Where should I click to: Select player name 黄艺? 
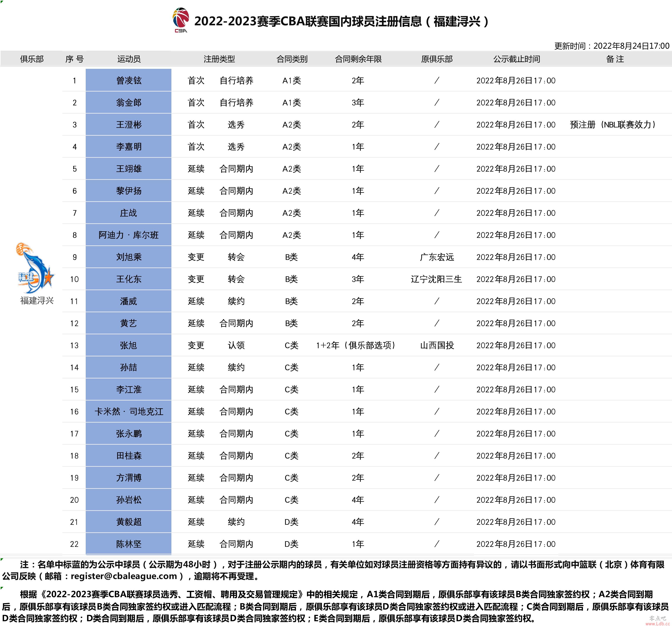point(129,323)
